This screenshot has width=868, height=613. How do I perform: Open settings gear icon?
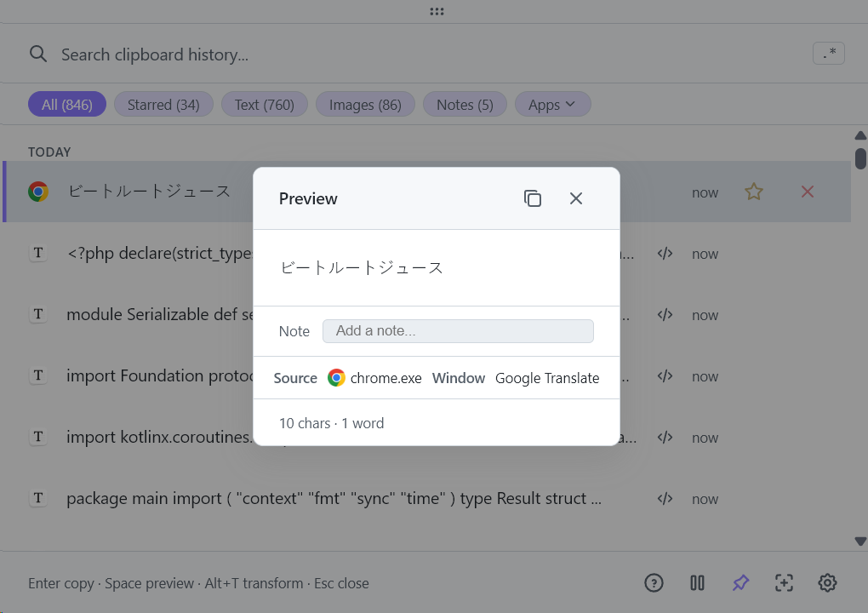coord(827,583)
